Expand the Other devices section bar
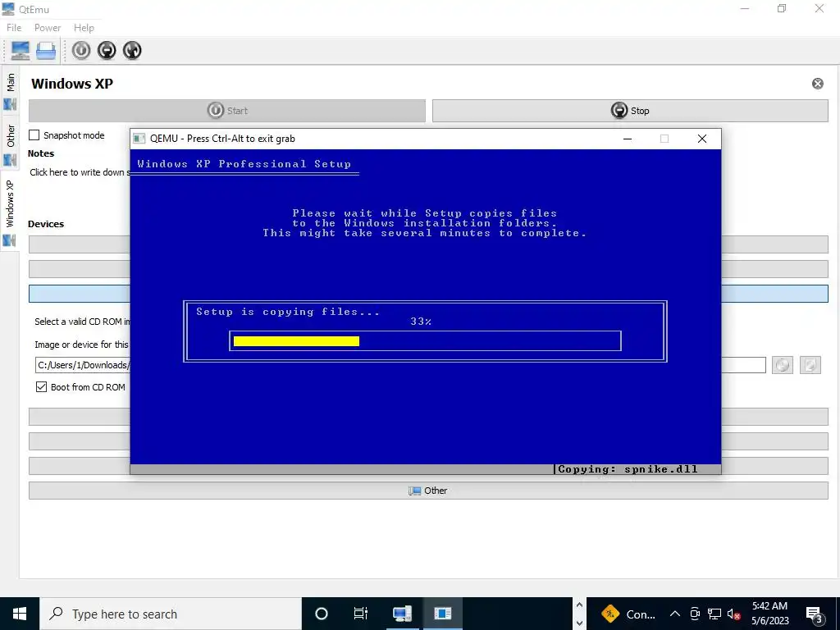The image size is (840, 630). click(428, 491)
